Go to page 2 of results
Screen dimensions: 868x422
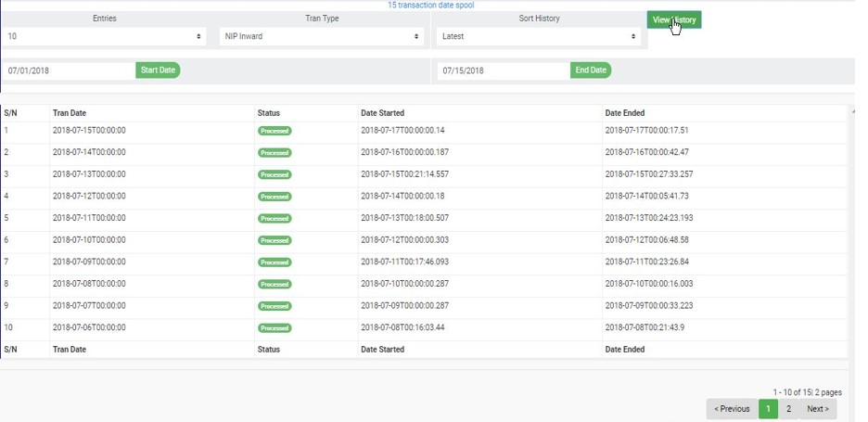(788, 409)
